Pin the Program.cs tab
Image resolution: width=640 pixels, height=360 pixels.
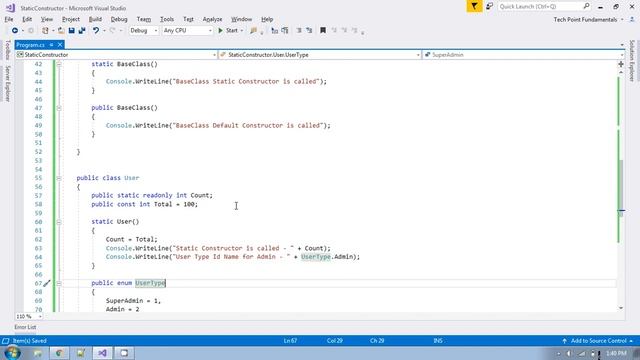pyautogui.click(x=51, y=45)
